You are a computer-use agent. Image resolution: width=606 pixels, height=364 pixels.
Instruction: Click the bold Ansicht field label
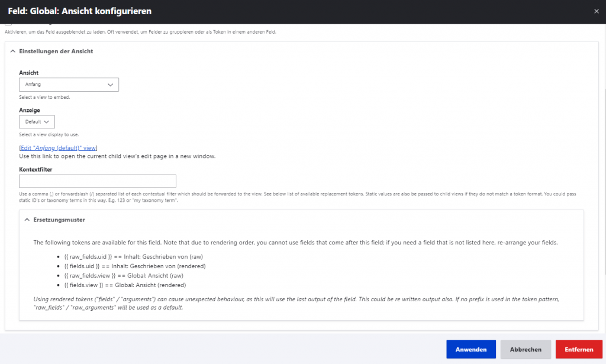tap(29, 73)
